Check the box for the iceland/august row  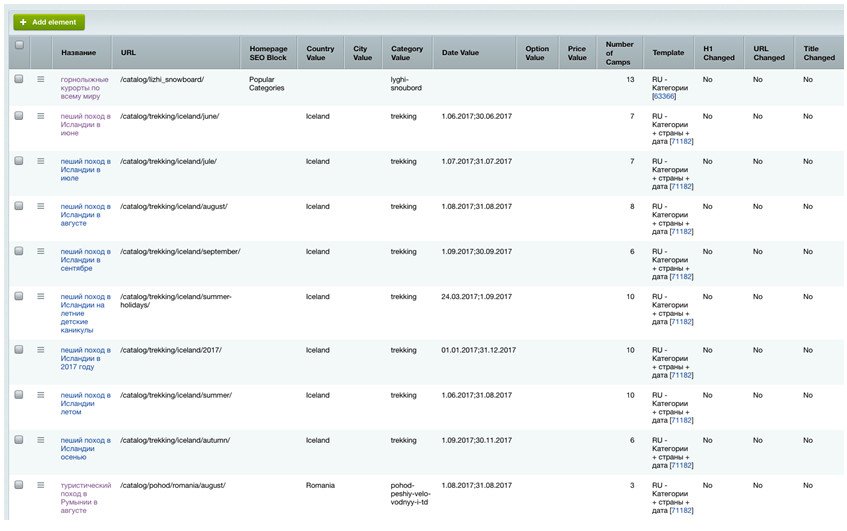coord(19,206)
